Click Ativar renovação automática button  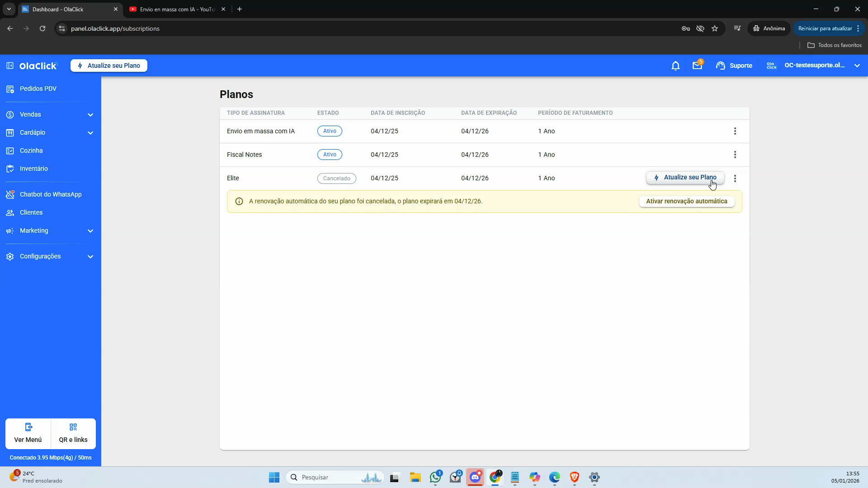tap(687, 202)
